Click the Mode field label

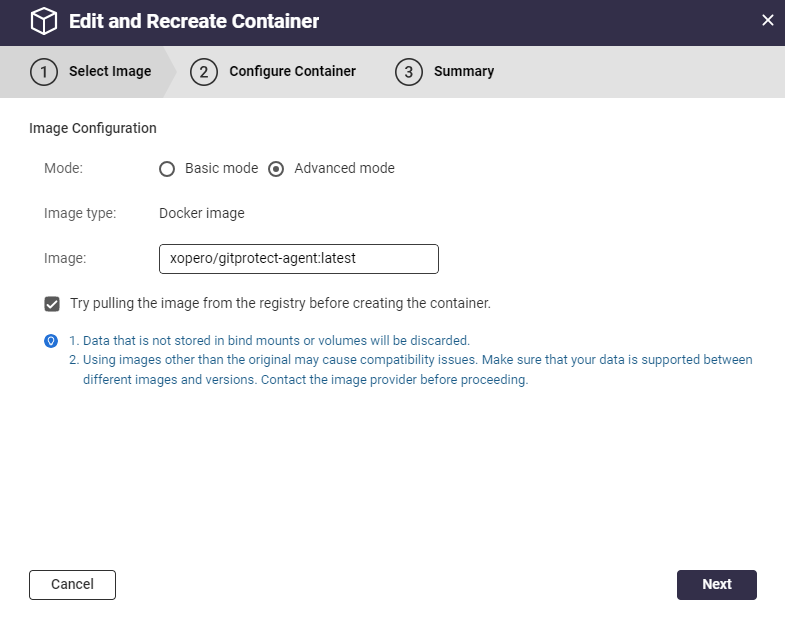63,169
